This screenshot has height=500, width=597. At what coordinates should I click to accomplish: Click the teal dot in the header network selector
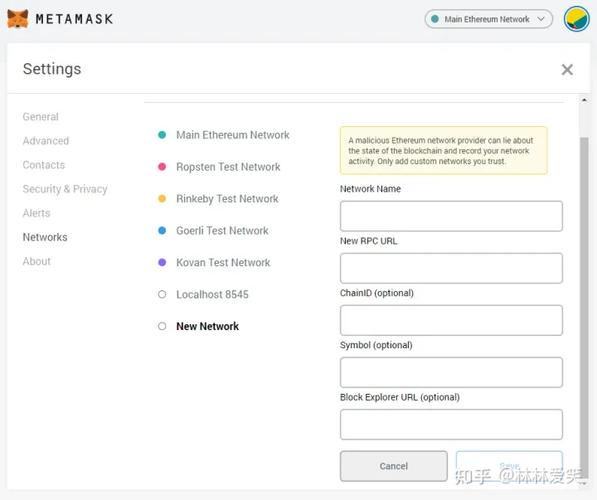coord(435,19)
